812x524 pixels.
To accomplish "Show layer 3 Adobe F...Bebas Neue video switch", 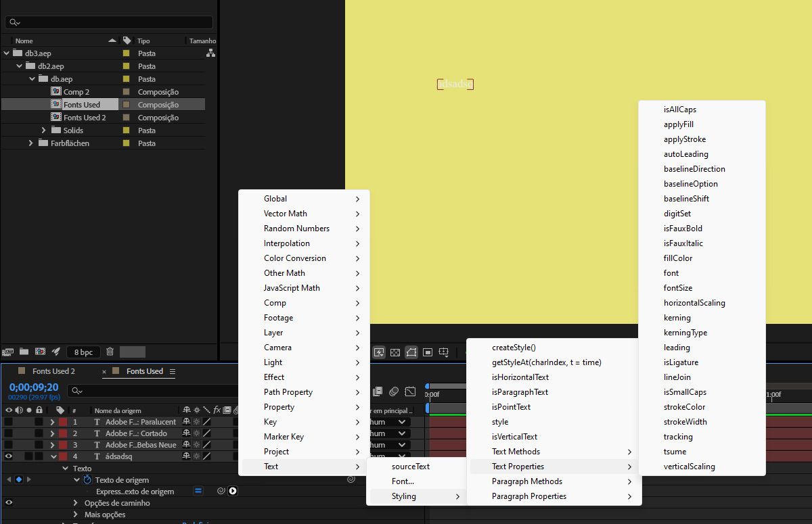I will coord(9,445).
